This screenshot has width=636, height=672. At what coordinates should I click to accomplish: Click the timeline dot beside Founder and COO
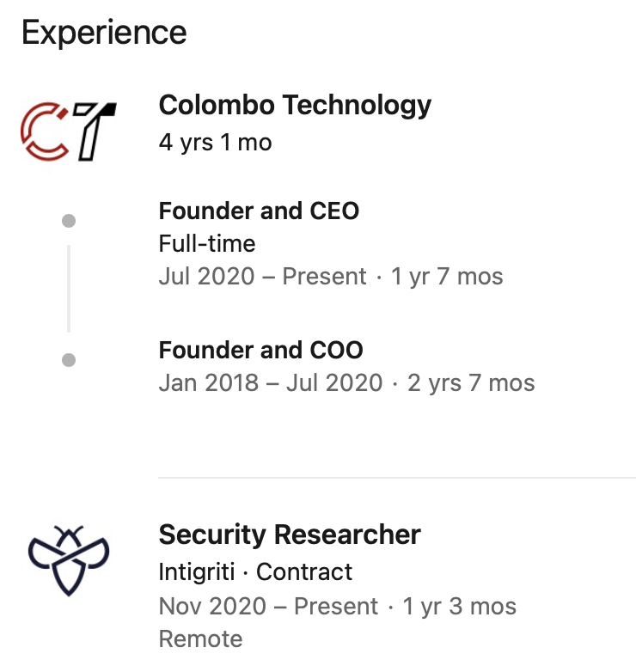point(69,360)
